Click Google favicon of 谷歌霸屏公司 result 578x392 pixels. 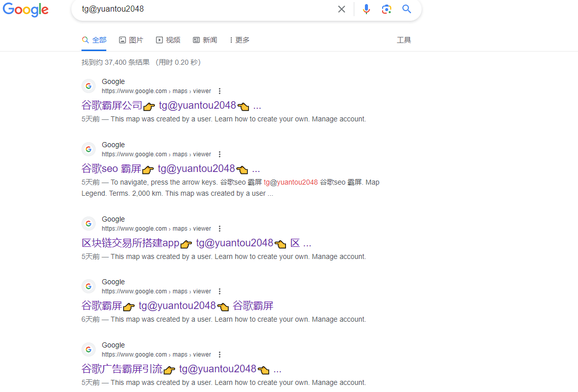tap(89, 86)
